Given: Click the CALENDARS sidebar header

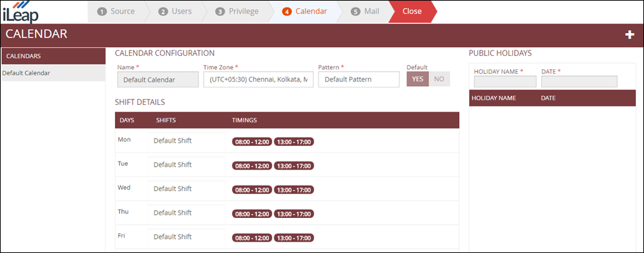Looking at the screenshot, I should (53, 56).
